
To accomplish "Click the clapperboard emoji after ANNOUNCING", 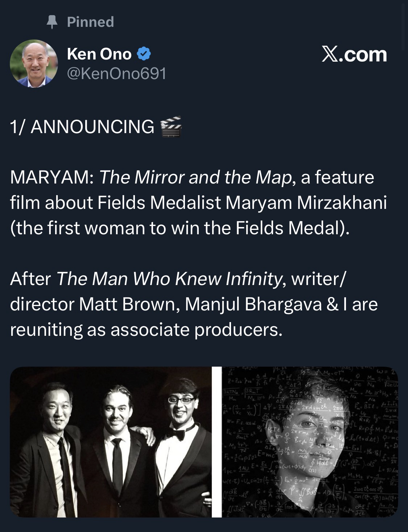I will pyautogui.click(x=170, y=127).
